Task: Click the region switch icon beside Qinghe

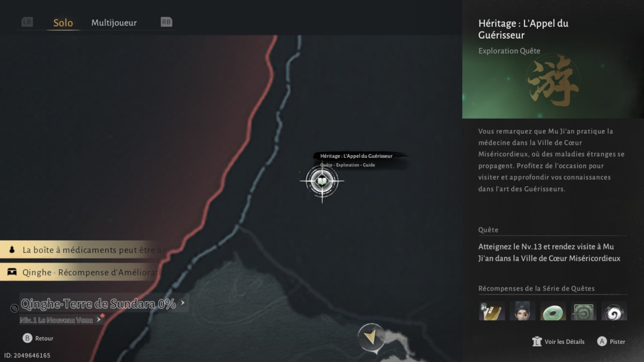Action: coord(14,308)
